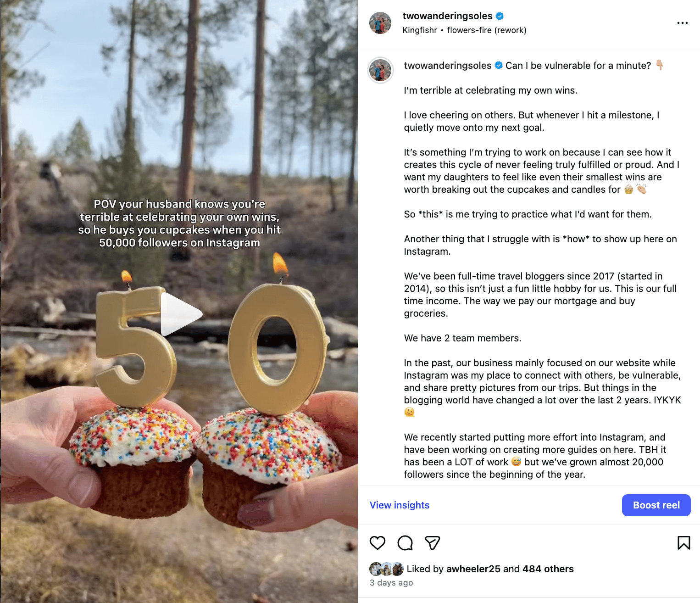Click the 3 days ago timestamp
Image resolution: width=700 pixels, height=603 pixels.
391,583
